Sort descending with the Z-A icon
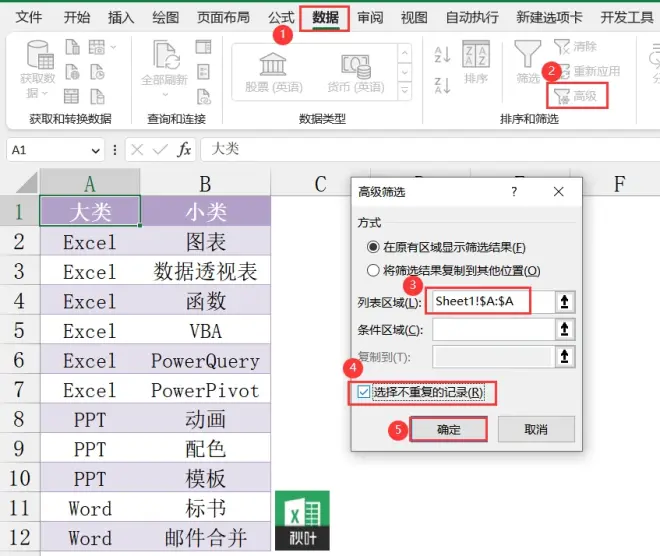Screen dimensions: 660x556 pyautogui.click(x=442, y=85)
